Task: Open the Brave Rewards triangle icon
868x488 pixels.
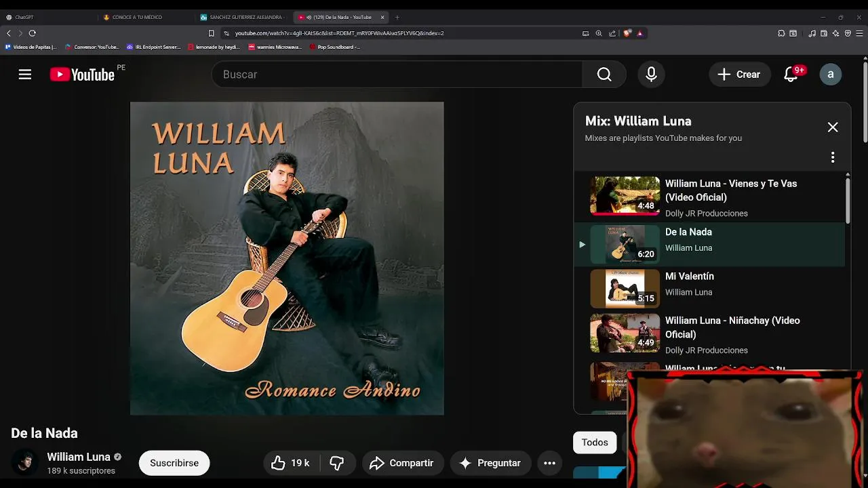Action: (x=639, y=33)
